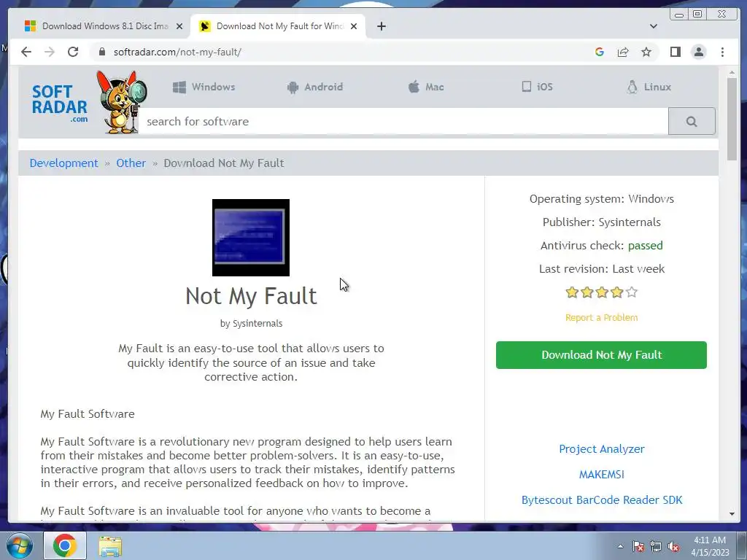The width and height of the screenshot is (747, 560).
Task: Open Action Center flag icon
Action: (638, 546)
